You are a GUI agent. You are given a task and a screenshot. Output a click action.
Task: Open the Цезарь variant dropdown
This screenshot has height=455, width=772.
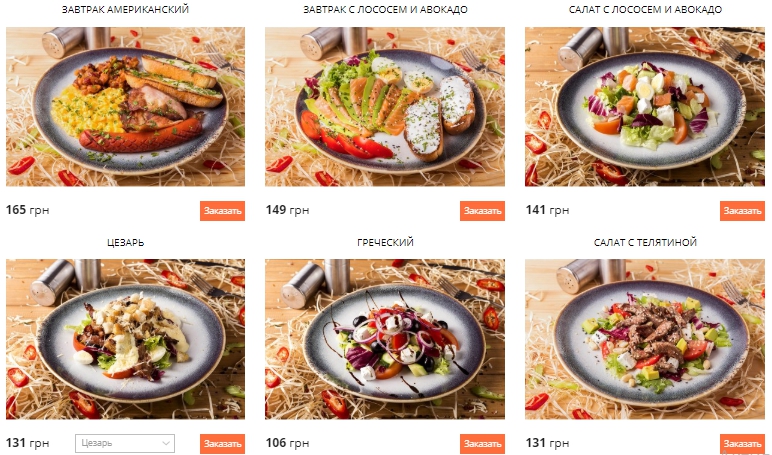coord(125,443)
